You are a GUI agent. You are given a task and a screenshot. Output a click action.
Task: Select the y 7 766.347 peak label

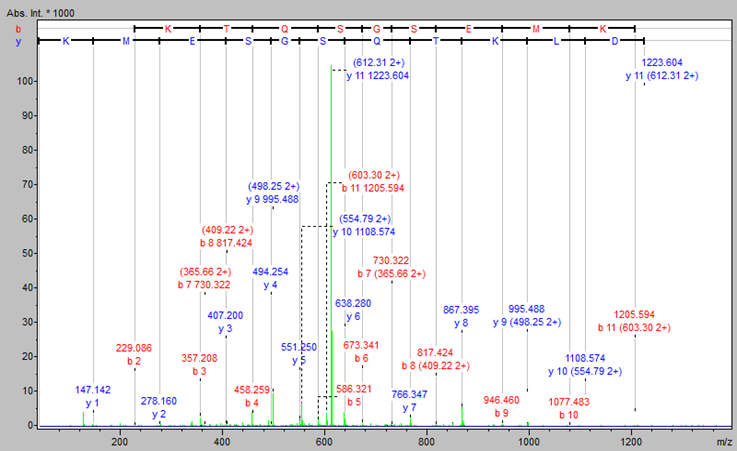410,401
